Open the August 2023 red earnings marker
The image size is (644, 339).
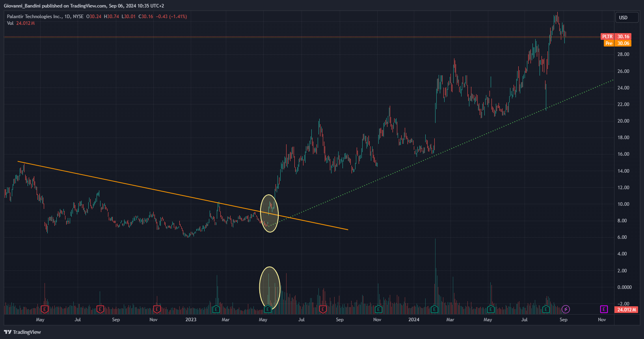(x=323, y=309)
